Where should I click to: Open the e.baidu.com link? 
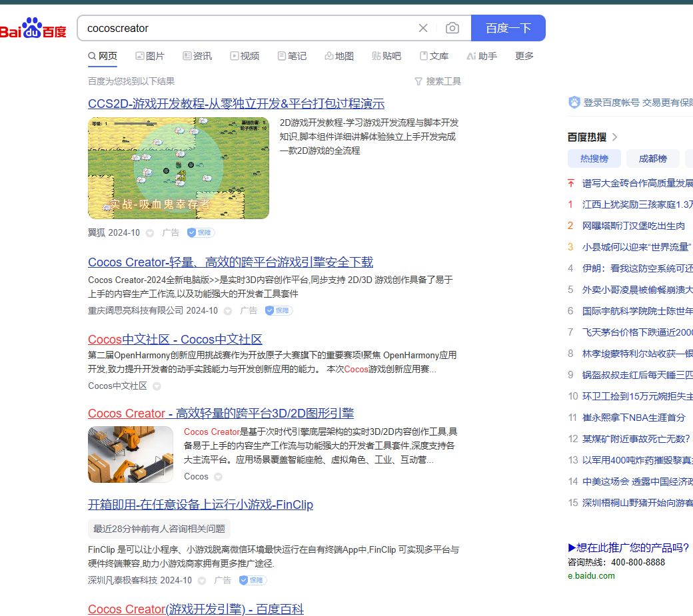[591, 576]
